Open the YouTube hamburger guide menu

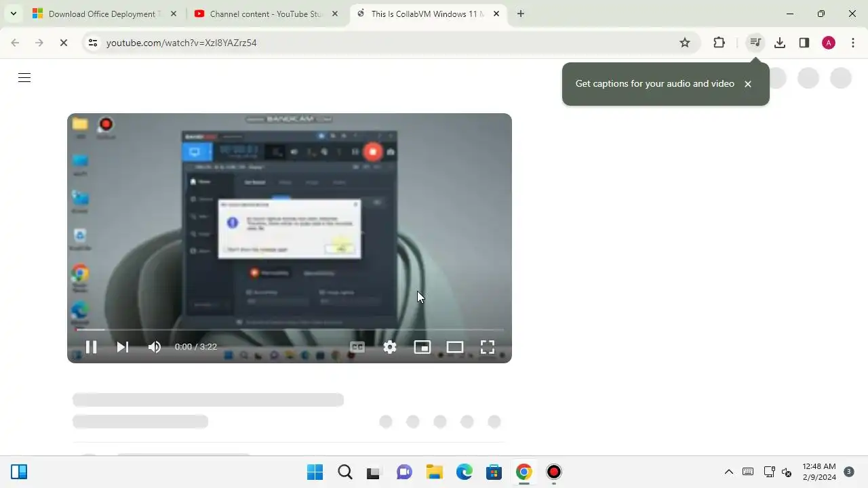pyautogui.click(x=24, y=78)
